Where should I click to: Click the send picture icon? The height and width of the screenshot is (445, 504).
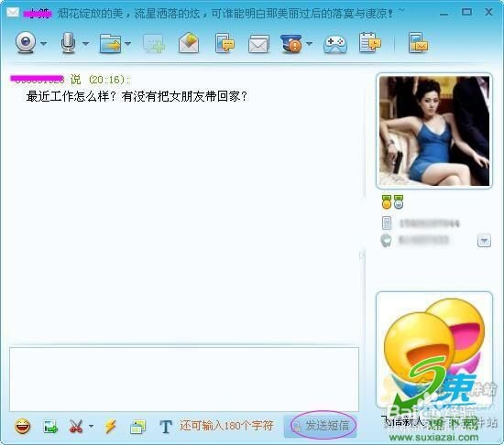(50, 427)
